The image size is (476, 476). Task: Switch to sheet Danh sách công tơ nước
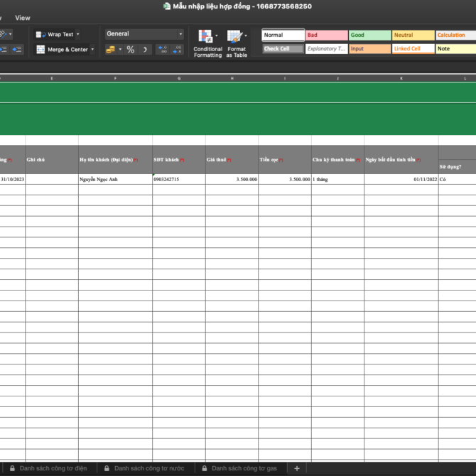click(x=148, y=468)
